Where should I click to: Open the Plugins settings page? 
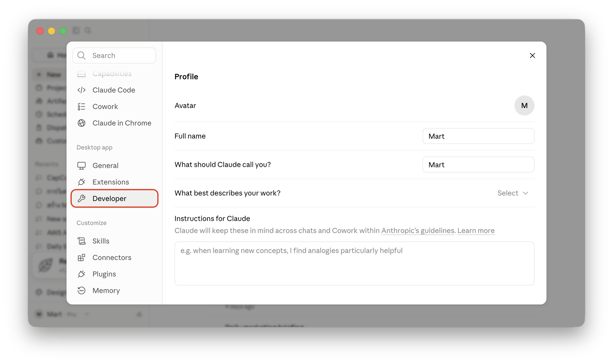[x=114, y=274]
